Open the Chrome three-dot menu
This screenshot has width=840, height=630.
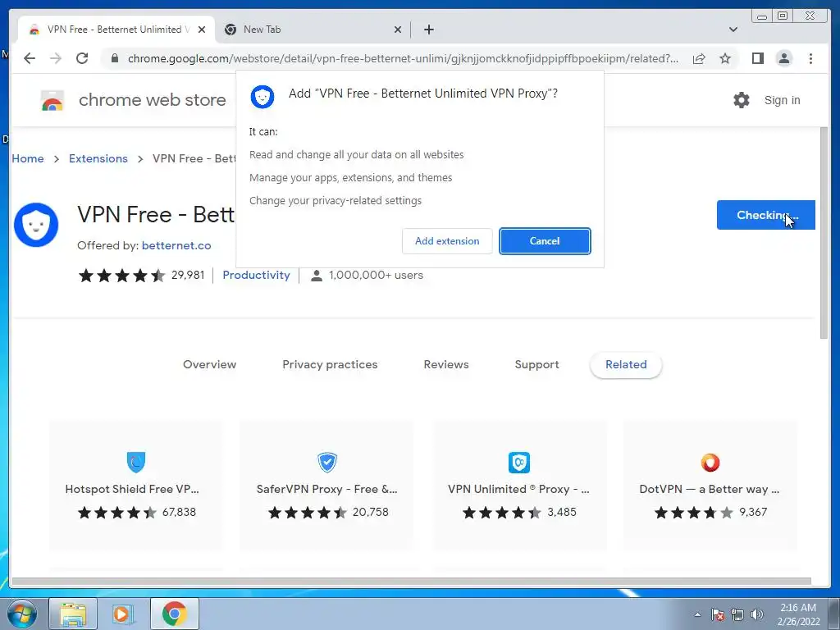810,58
